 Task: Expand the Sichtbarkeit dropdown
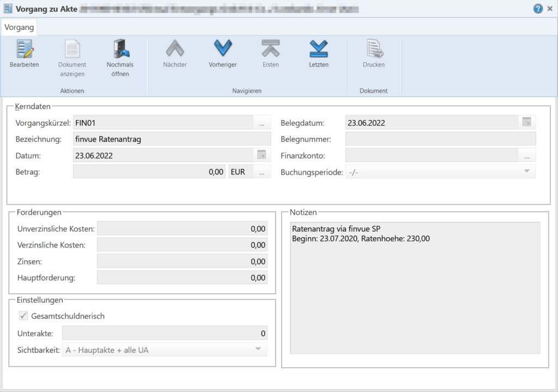(258, 349)
